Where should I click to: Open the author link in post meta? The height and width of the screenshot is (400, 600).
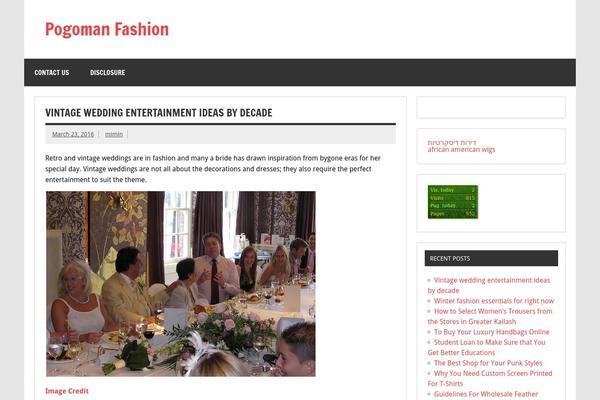click(114, 134)
